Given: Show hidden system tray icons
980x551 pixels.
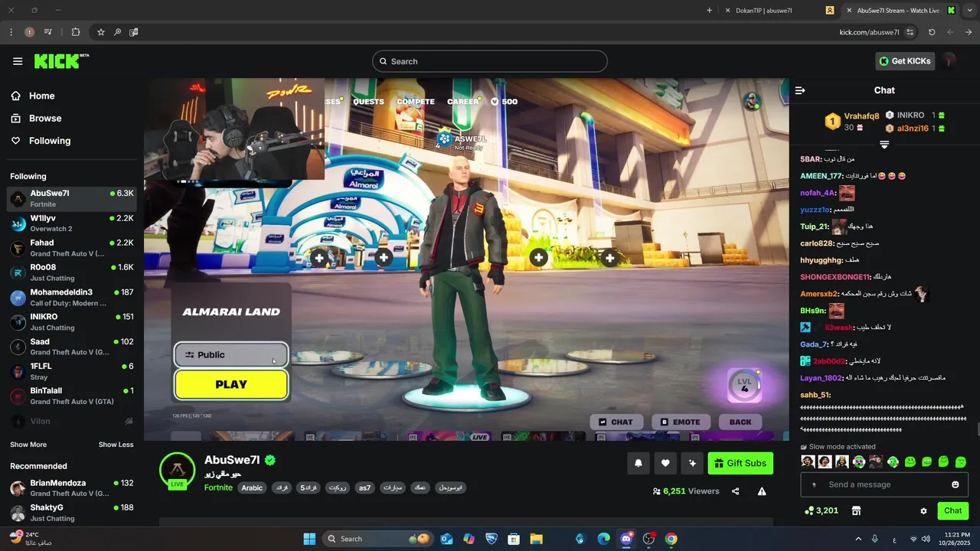Looking at the screenshot, I should (858, 539).
